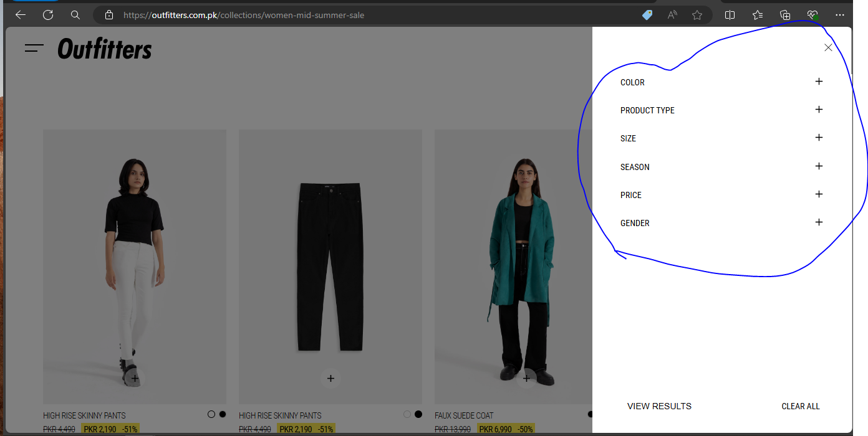Expand the SEASON filter

[x=819, y=166]
